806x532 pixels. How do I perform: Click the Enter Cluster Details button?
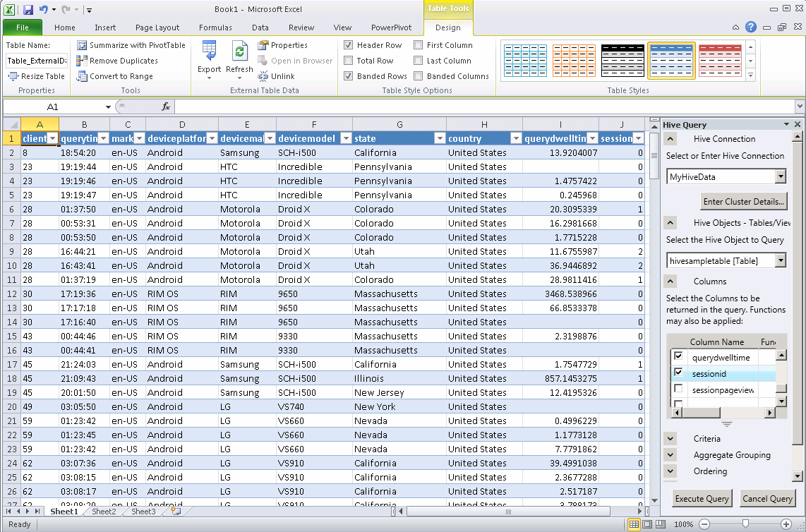(x=744, y=202)
